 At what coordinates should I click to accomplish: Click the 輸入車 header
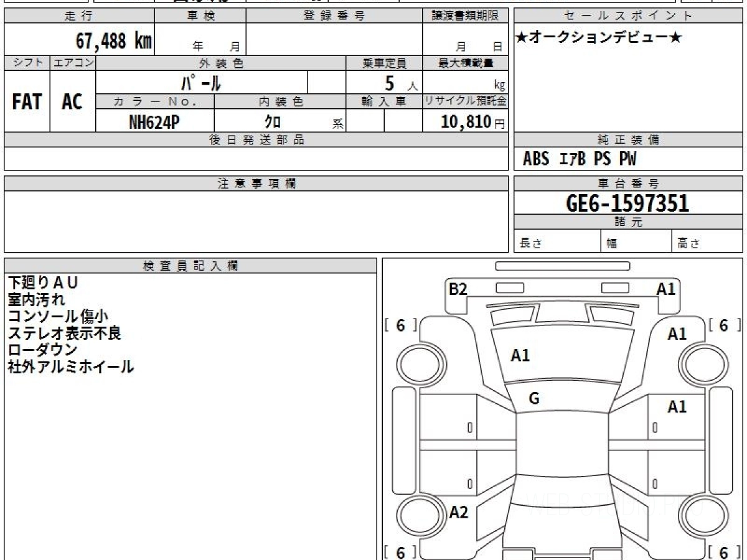pyautogui.click(x=384, y=102)
